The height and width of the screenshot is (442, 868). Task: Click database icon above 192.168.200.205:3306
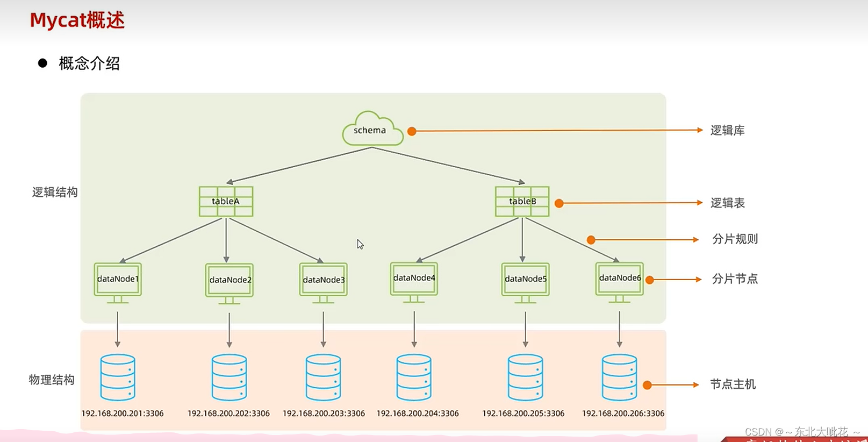(525, 377)
